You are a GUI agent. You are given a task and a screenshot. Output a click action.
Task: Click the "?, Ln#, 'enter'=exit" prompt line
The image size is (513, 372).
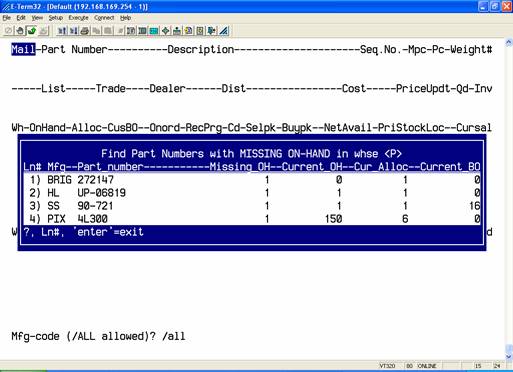[x=83, y=232]
